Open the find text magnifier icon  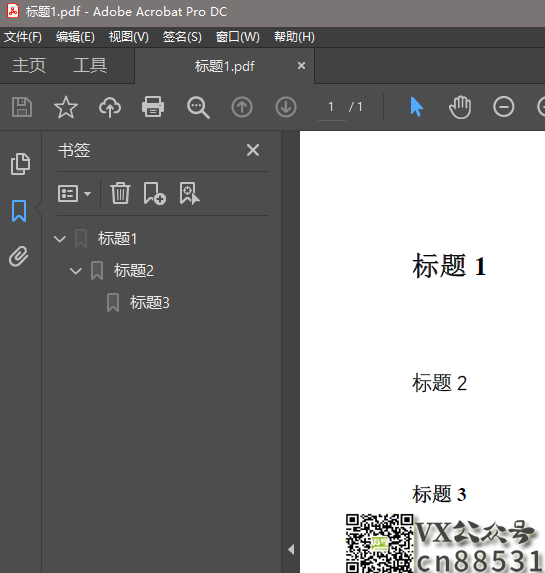198,107
